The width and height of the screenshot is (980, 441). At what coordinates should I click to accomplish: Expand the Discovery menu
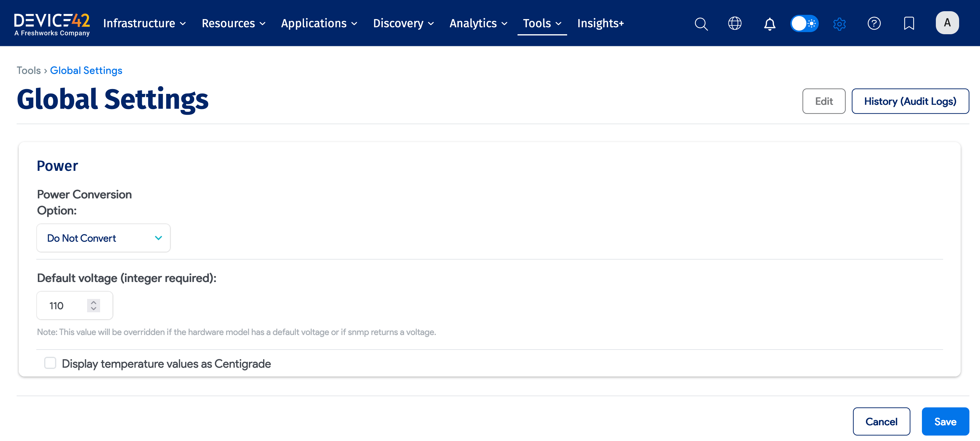pyautogui.click(x=403, y=24)
